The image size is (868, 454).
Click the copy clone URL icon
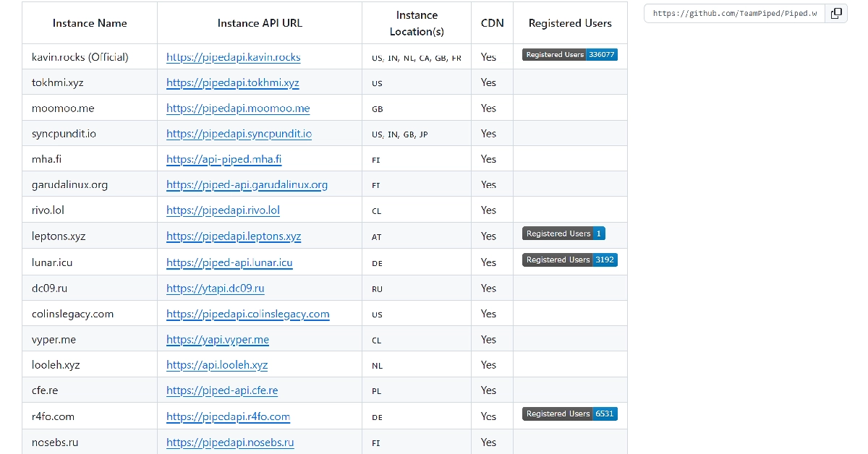click(836, 14)
